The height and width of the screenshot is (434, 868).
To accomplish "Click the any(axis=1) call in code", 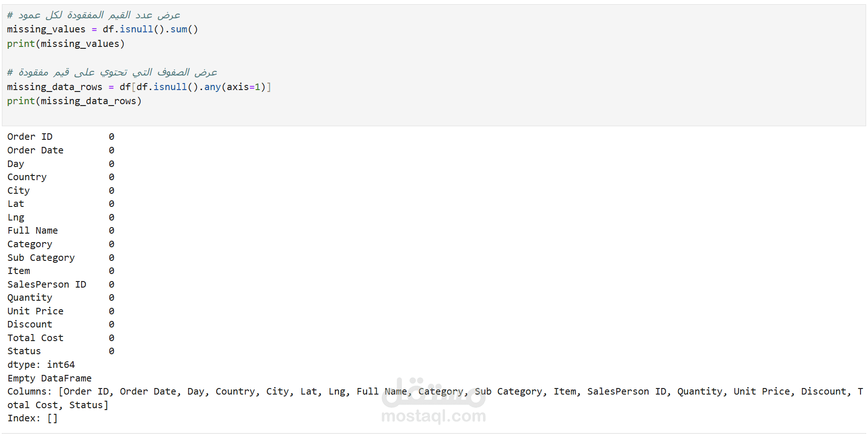I will (x=234, y=87).
